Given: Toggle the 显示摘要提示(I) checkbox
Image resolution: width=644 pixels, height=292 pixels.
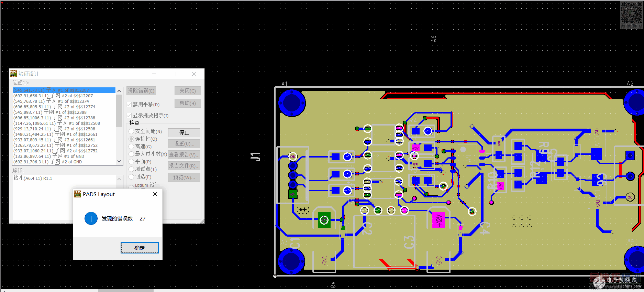Looking at the screenshot, I should coord(129,116).
